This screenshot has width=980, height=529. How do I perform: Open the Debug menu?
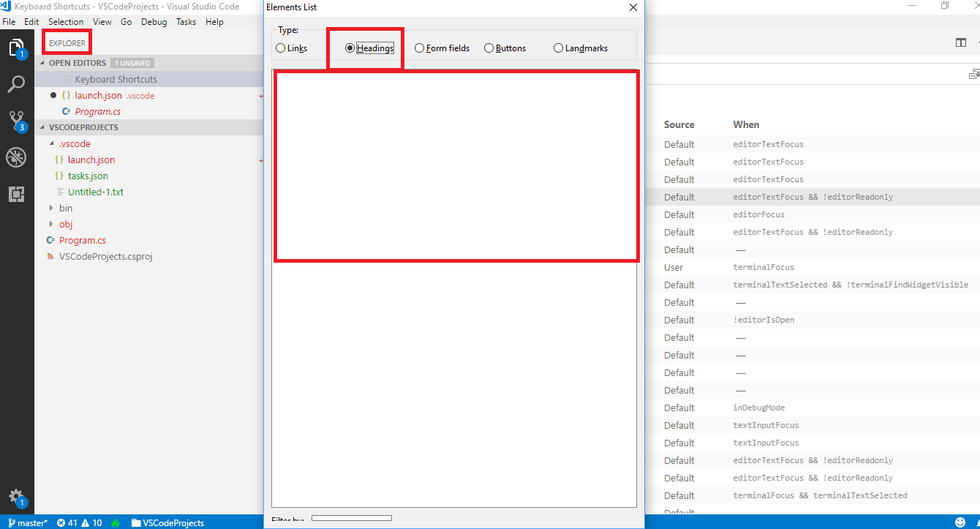click(154, 21)
